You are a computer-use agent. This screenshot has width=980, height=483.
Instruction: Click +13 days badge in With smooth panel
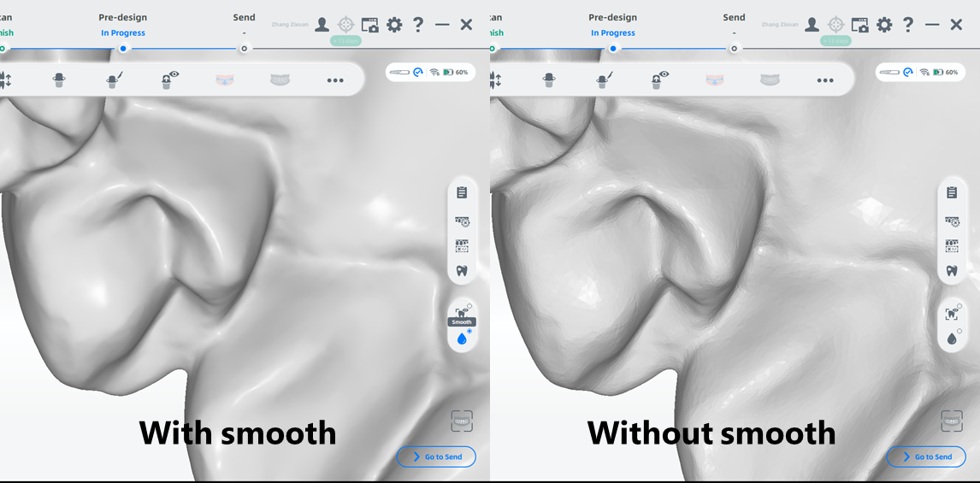[x=345, y=41]
